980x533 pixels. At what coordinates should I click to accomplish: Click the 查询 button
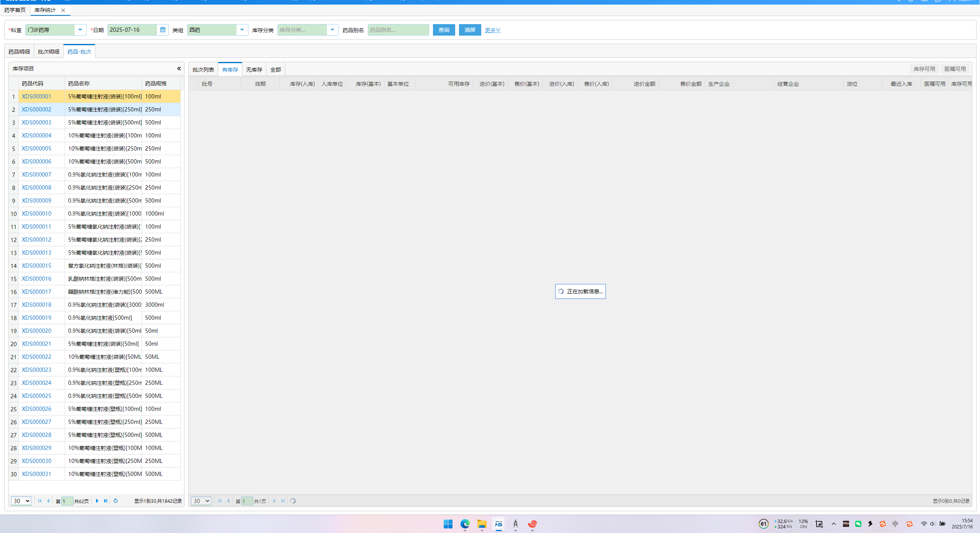point(444,30)
